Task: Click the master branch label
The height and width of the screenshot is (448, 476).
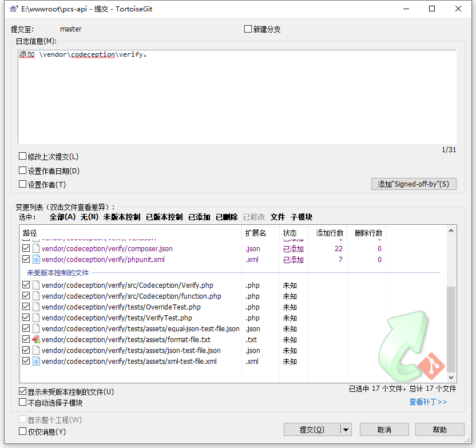Action: [x=71, y=29]
